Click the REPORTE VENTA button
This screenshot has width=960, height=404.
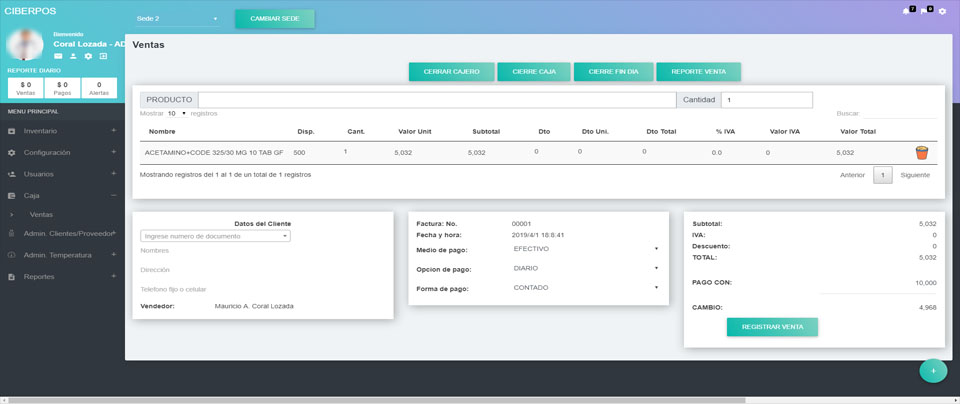[699, 72]
